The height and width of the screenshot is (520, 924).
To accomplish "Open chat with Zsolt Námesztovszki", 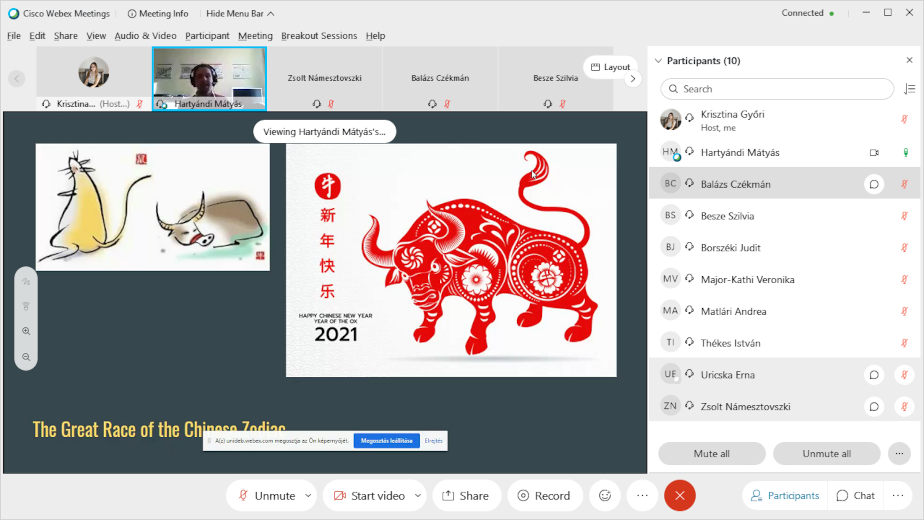I will click(874, 407).
